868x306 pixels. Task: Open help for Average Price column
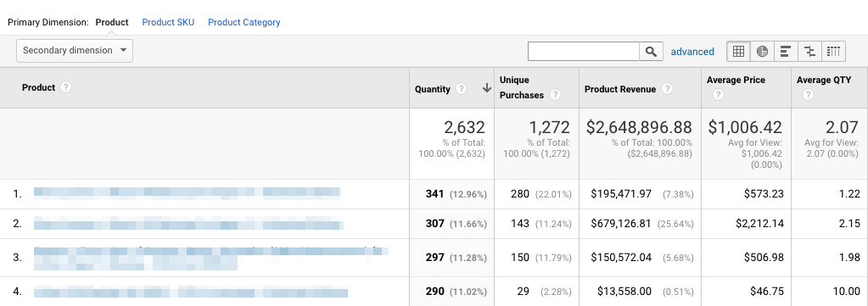pyautogui.click(x=718, y=95)
